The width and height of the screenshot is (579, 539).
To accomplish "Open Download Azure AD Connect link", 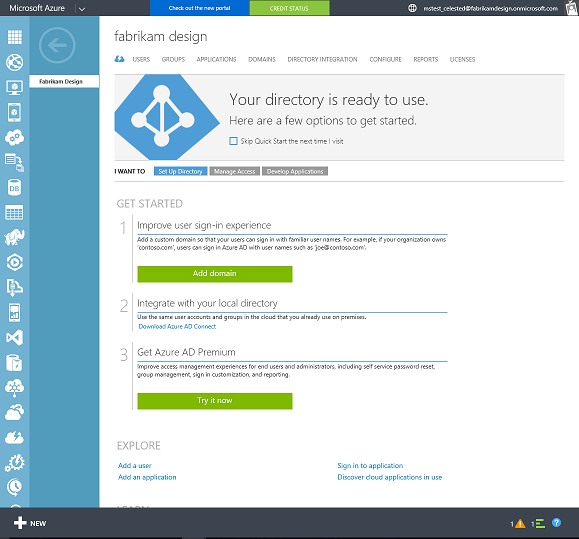I will [177, 326].
